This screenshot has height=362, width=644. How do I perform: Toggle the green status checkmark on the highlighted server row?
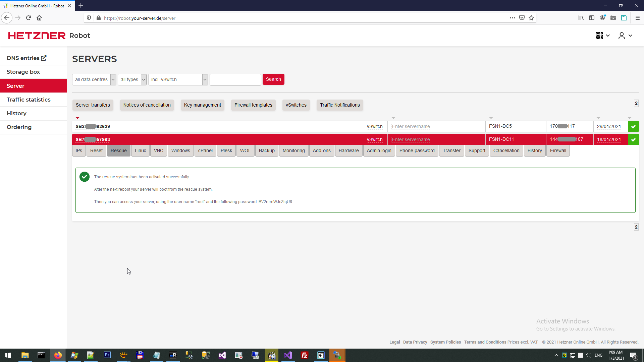(633, 139)
